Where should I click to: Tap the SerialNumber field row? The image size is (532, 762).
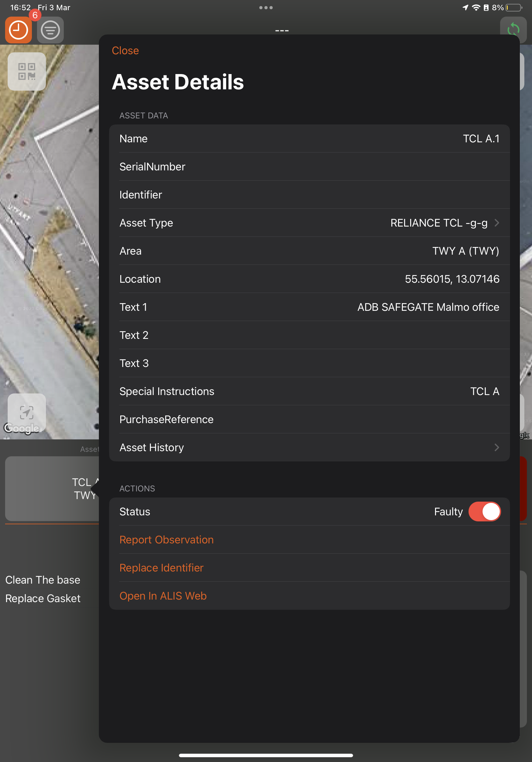tap(309, 167)
